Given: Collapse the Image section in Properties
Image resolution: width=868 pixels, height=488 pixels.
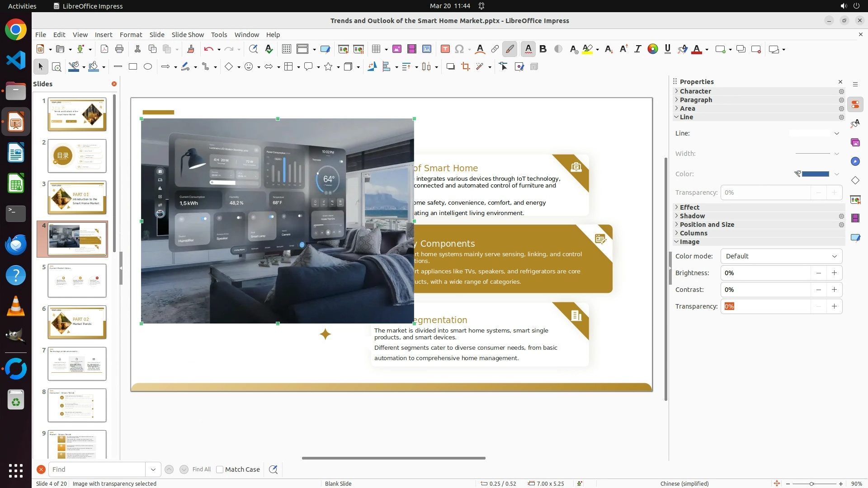Looking at the screenshot, I should click(689, 242).
